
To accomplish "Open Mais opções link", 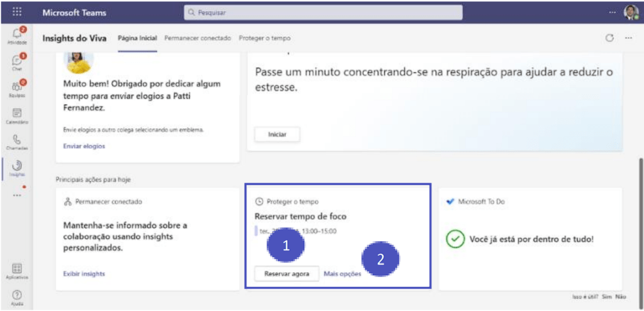I will [343, 274].
